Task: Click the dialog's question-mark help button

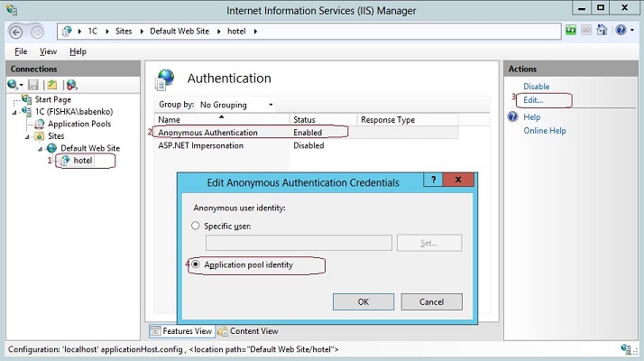Action: (433, 180)
